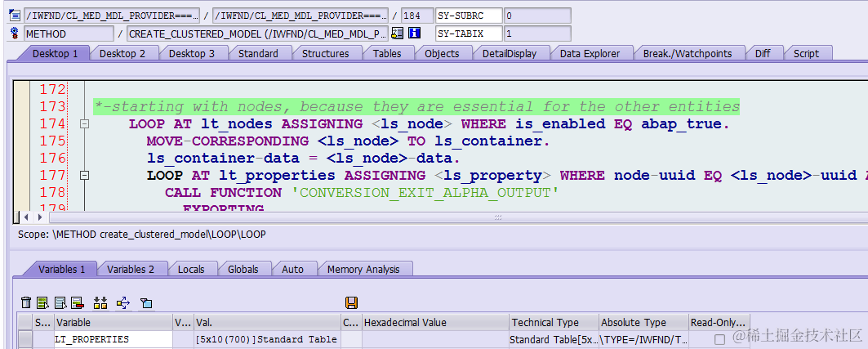Click the event type icon beside METHOD
This screenshot has width=868, height=349.
click(x=15, y=34)
